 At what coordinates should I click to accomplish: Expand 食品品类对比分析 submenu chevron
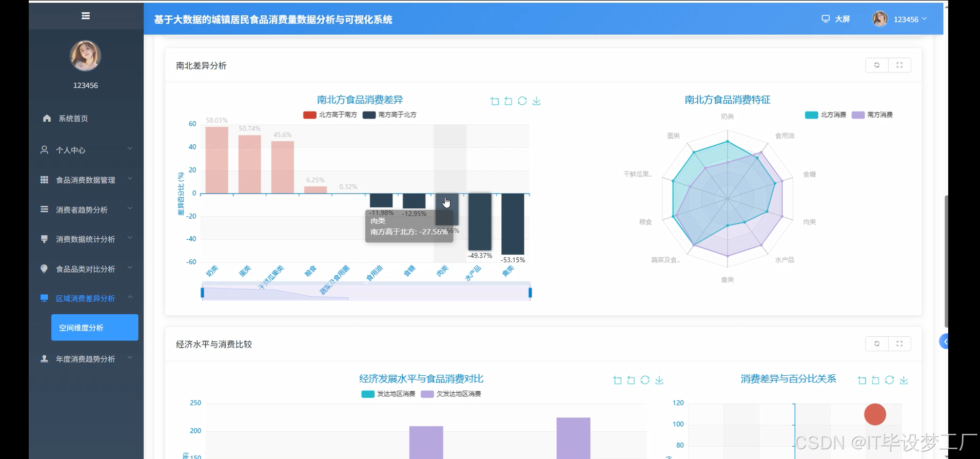(130, 267)
